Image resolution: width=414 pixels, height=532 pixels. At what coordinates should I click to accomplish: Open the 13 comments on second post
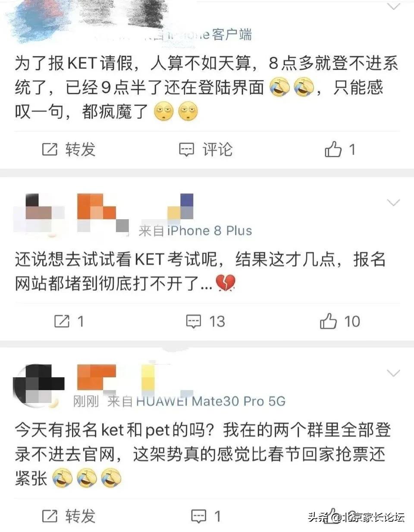pyautogui.click(x=206, y=321)
